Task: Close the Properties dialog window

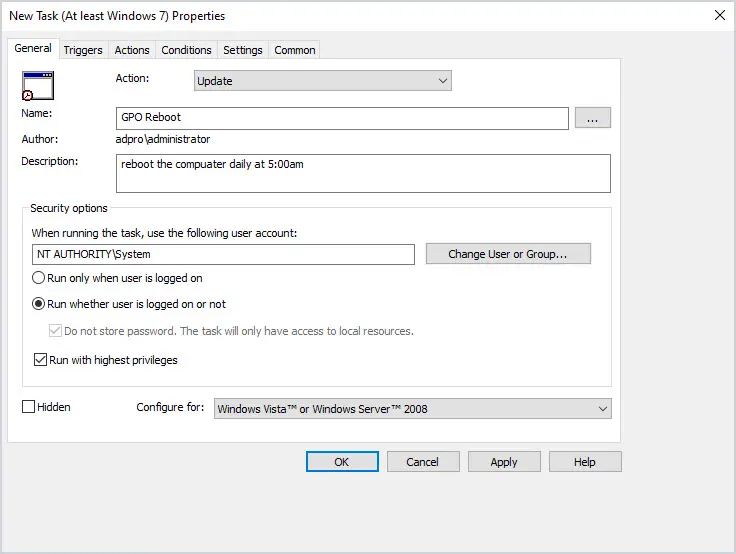Action: click(x=720, y=15)
